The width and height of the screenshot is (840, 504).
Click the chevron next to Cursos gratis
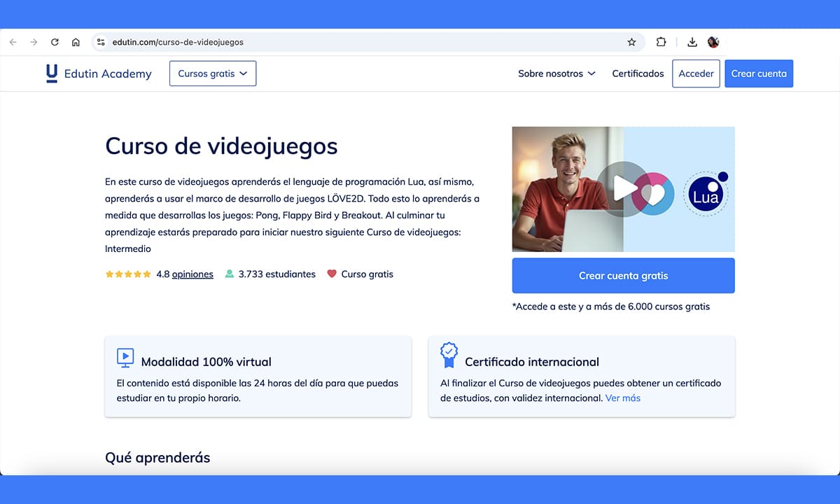(x=244, y=73)
